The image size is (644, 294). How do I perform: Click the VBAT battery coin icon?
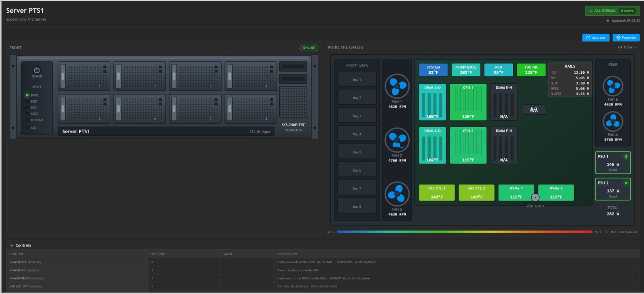point(535,197)
